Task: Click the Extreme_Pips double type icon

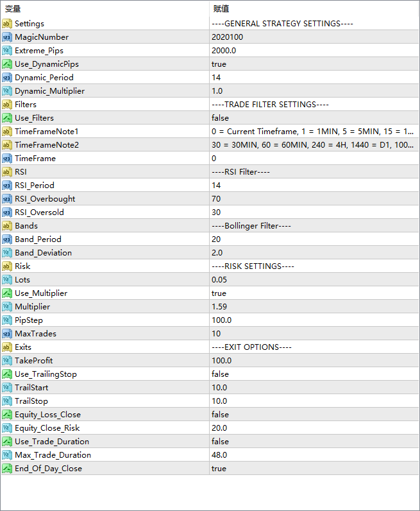Action: [7, 51]
